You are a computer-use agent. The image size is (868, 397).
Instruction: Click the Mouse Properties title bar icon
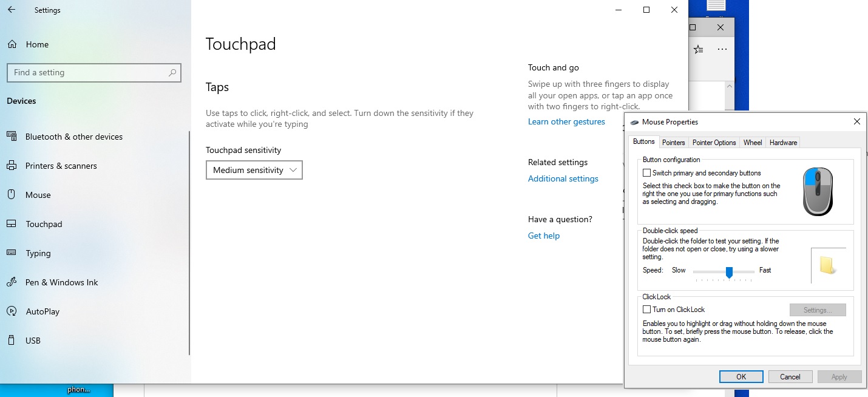click(635, 122)
